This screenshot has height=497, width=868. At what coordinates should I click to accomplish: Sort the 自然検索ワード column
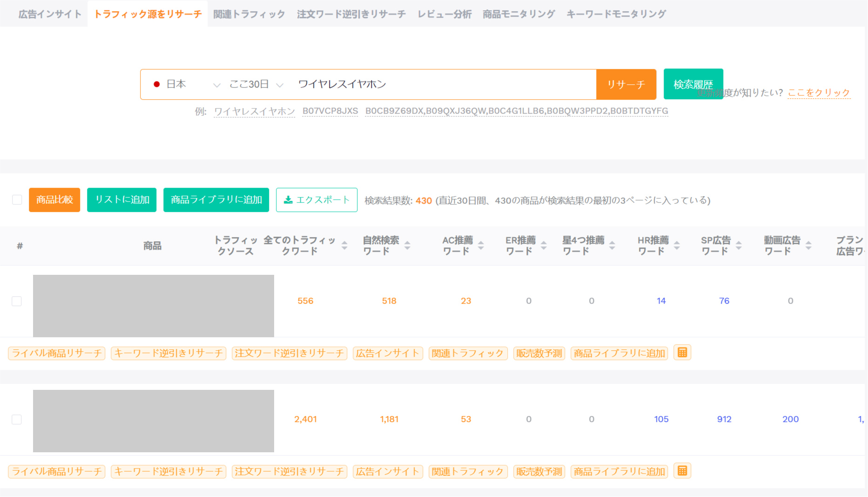click(407, 245)
